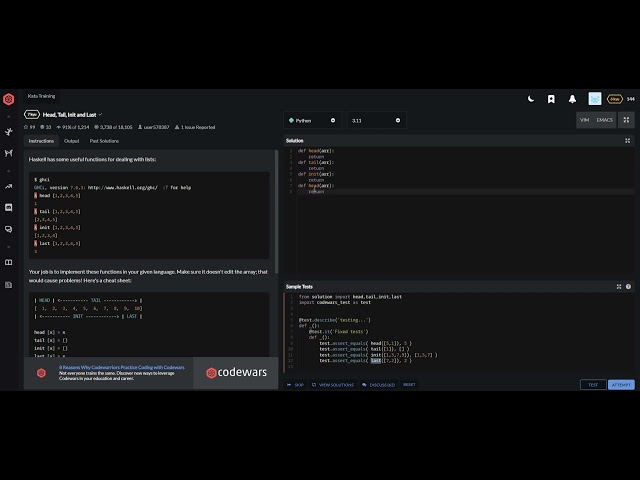This screenshot has width=640, height=480.
Task: Open the Sample Tests help icon
Action: click(628, 287)
